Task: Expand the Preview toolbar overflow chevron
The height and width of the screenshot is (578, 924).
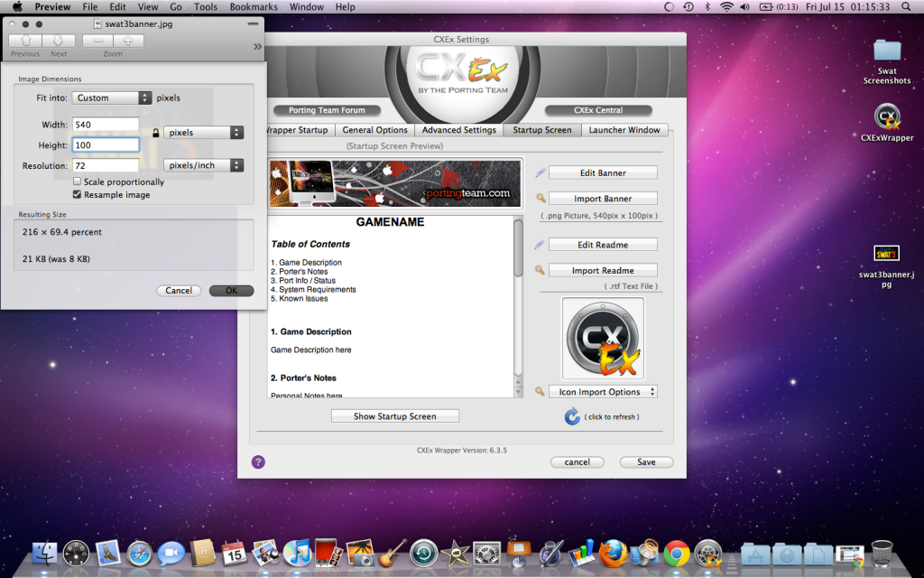Action: coord(257,46)
